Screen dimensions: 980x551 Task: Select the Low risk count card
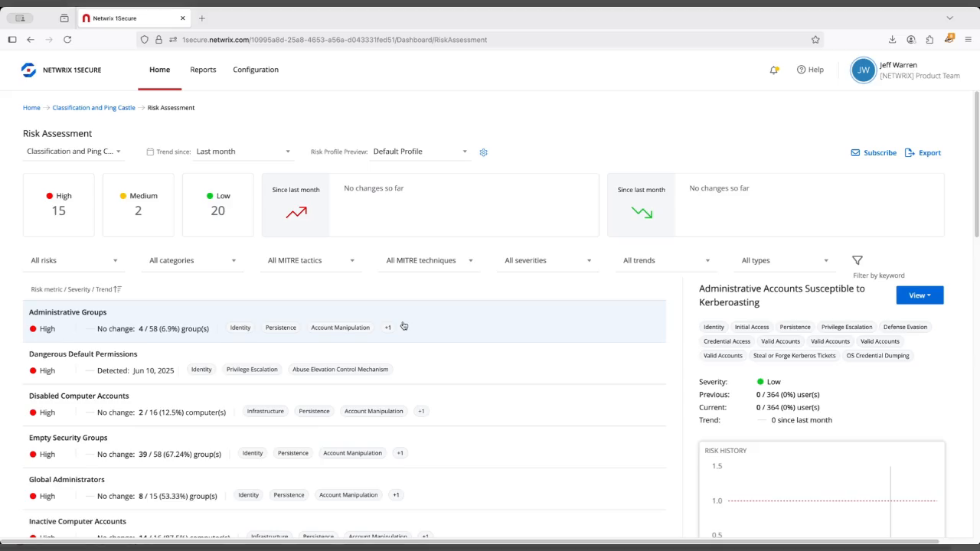click(218, 204)
